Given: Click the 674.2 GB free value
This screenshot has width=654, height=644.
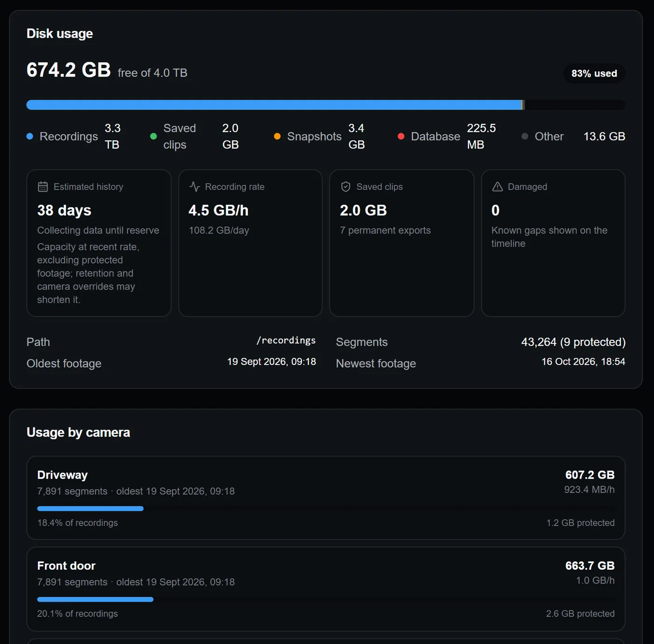Looking at the screenshot, I should pyautogui.click(x=69, y=70).
